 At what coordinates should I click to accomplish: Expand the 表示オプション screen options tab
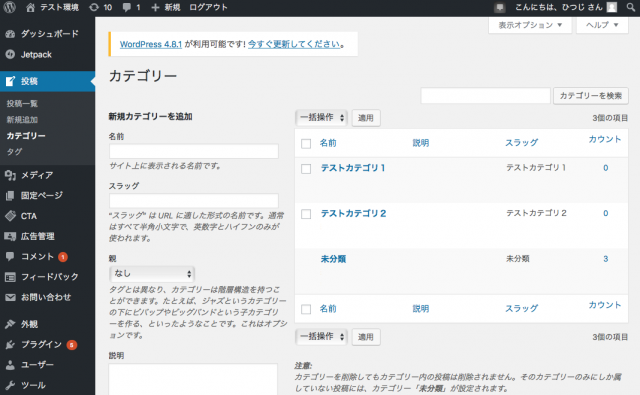[x=530, y=25]
